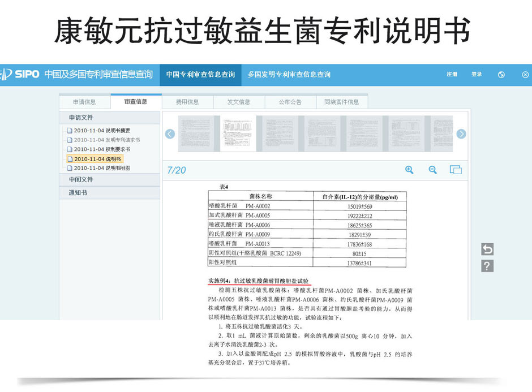
Task: Open the 公布公告 tab
Action: [x=290, y=102]
